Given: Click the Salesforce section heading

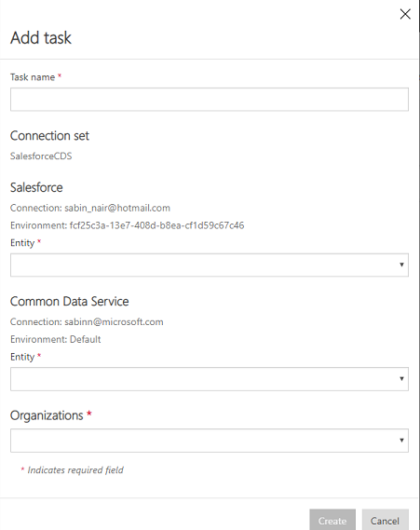Looking at the screenshot, I should [36, 187].
